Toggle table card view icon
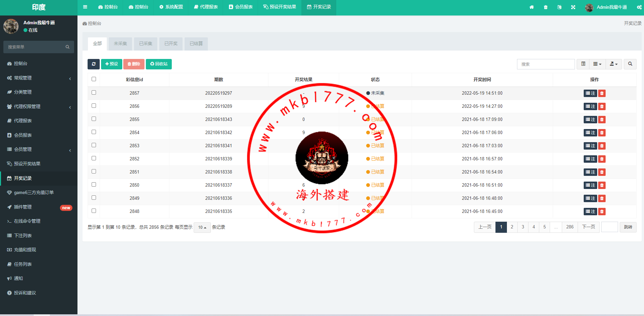The image size is (644, 316). pos(583,64)
